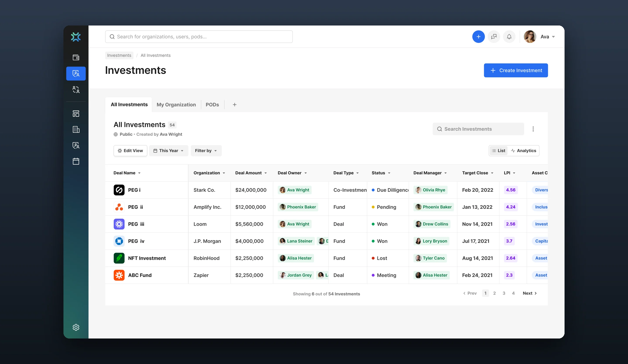Open the Ava user account dropdown
This screenshot has height=364, width=628.
pyautogui.click(x=540, y=37)
